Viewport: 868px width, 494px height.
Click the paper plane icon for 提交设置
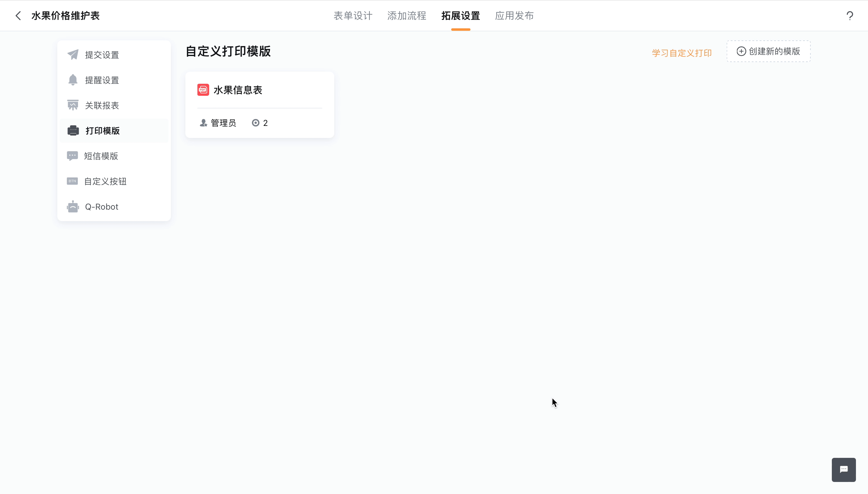coord(73,55)
